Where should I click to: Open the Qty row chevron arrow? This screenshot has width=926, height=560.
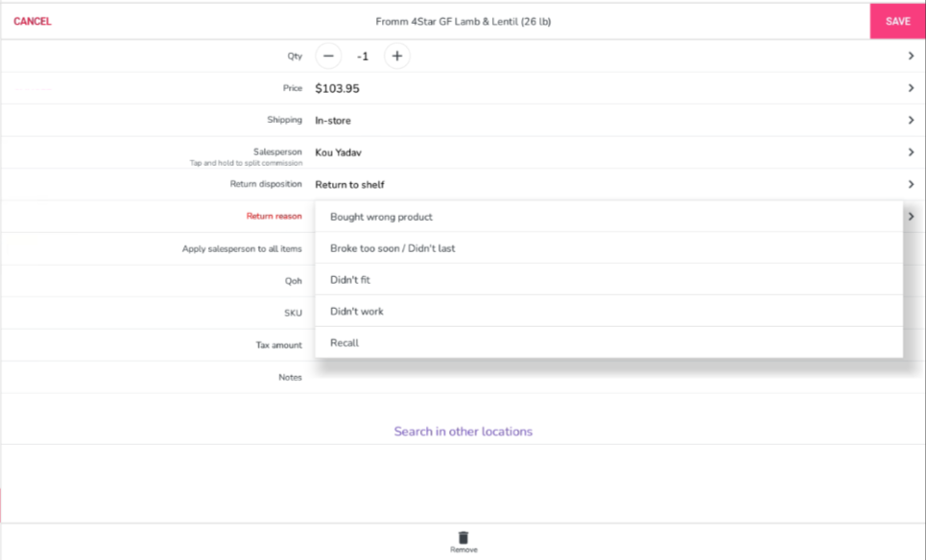coord(911,56)
